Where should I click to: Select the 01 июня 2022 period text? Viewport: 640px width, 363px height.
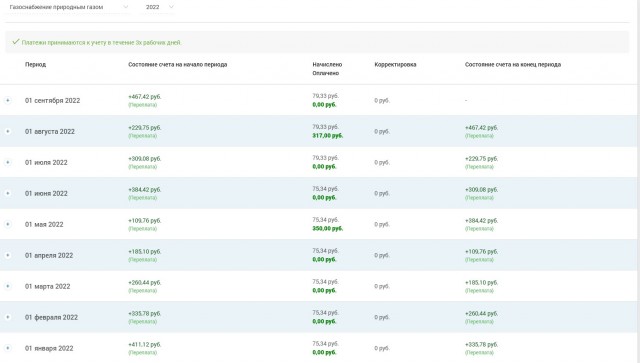click(x=46, y=193)
